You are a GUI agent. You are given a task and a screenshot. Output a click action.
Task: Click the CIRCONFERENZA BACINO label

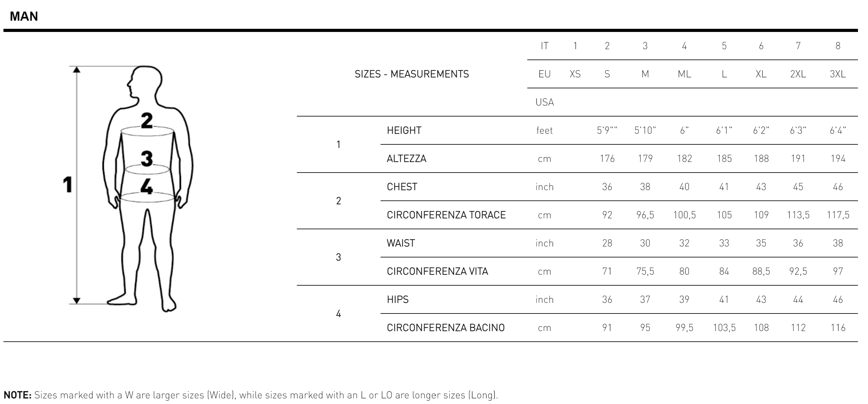pos(445,328)
